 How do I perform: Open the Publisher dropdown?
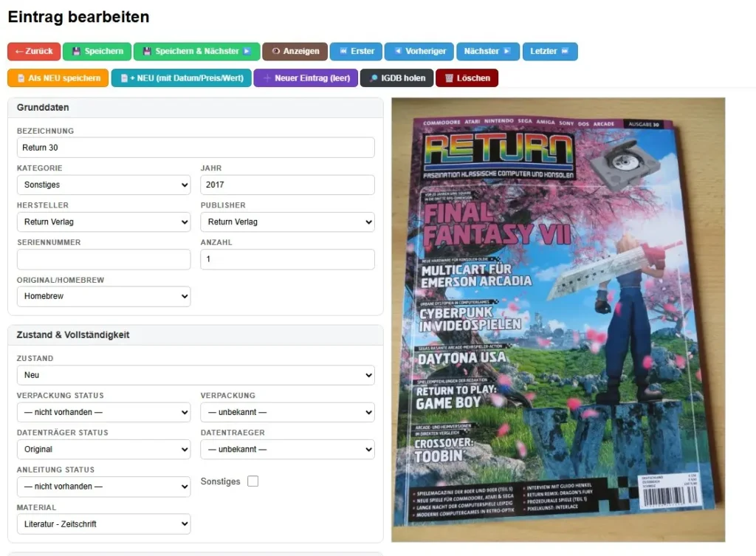287,222
